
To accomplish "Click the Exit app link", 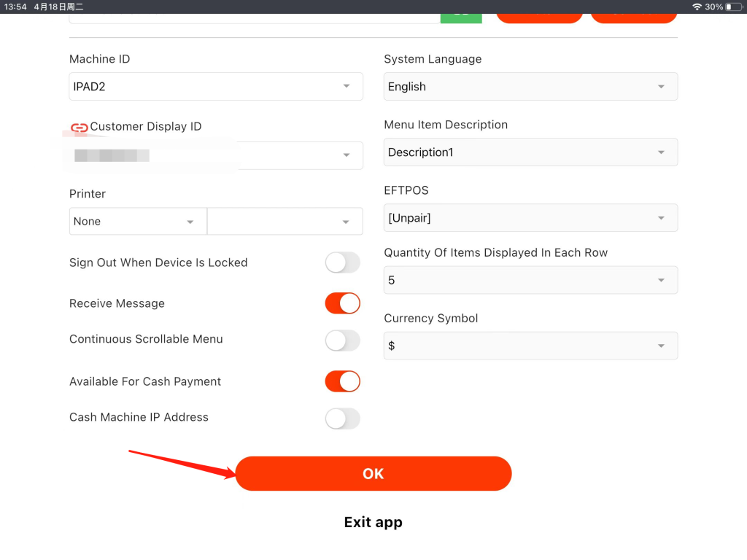I will pyautogui.click(x=373, y=522).
